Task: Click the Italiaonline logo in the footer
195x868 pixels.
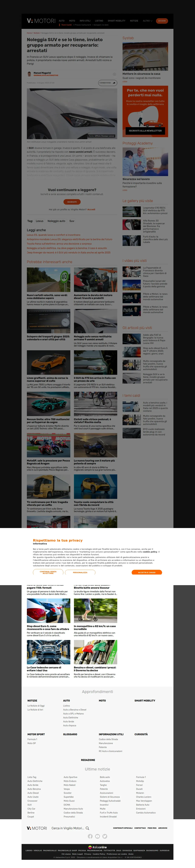Action: point(97,847)
